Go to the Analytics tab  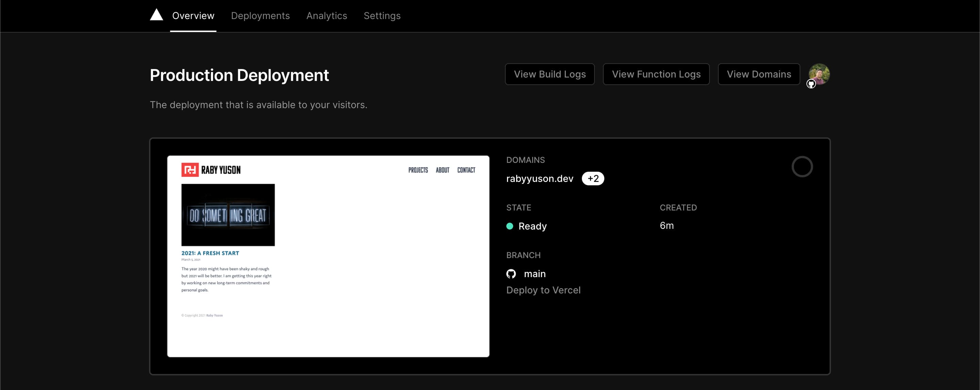click(x=326, y=16)
